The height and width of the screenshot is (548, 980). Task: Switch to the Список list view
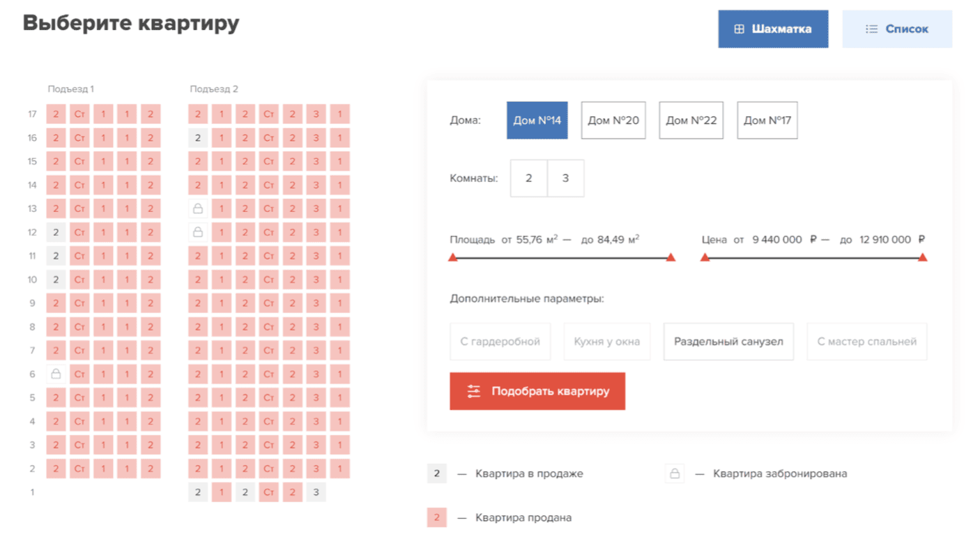897,29
